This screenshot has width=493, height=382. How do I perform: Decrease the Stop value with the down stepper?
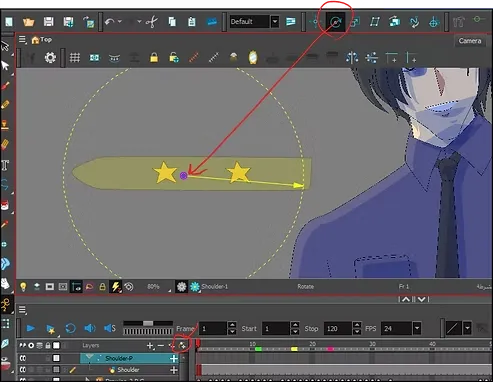coord(357,332)
